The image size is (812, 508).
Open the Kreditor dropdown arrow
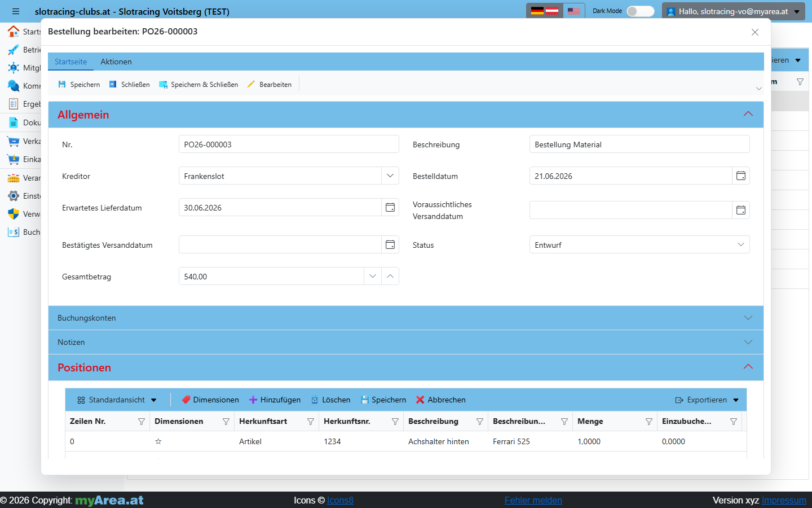[x=390, y=176]
